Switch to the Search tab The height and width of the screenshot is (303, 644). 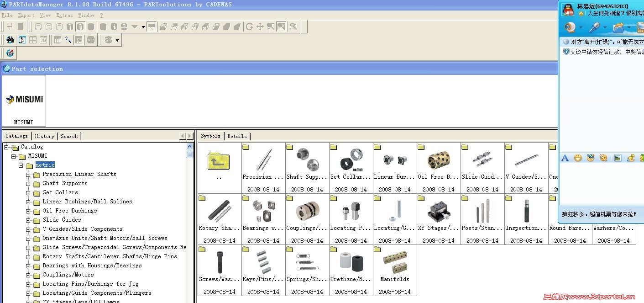[x=69, y=136]
